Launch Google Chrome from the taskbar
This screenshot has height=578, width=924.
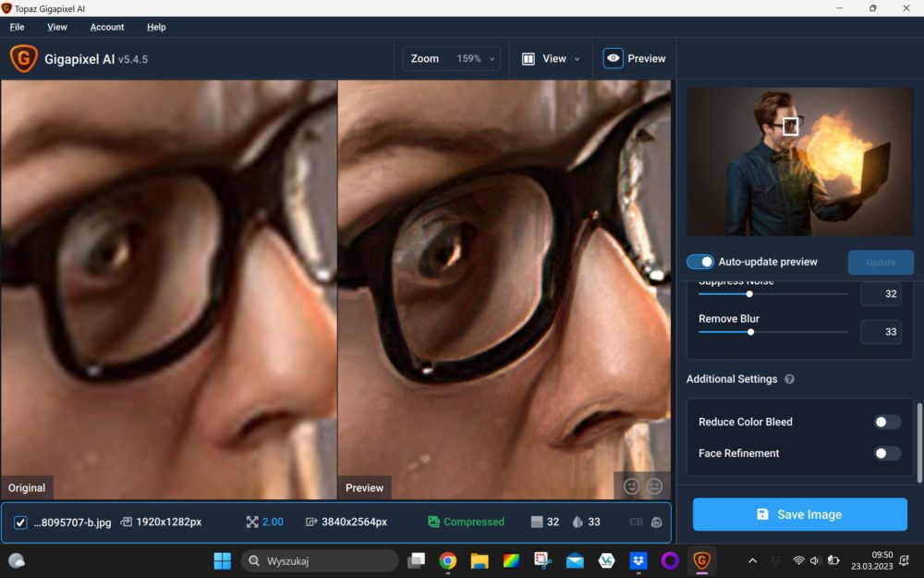(448, 561)
